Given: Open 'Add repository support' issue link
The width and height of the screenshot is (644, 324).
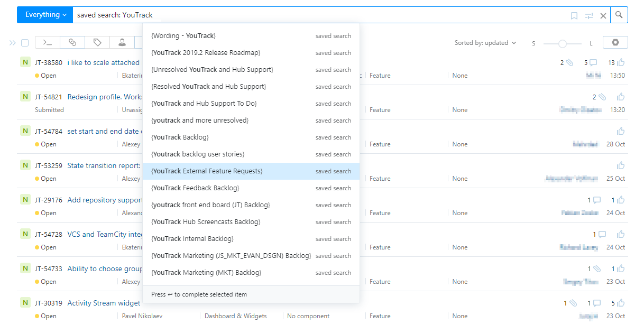Looking at the screenshot, I should 105,200.
